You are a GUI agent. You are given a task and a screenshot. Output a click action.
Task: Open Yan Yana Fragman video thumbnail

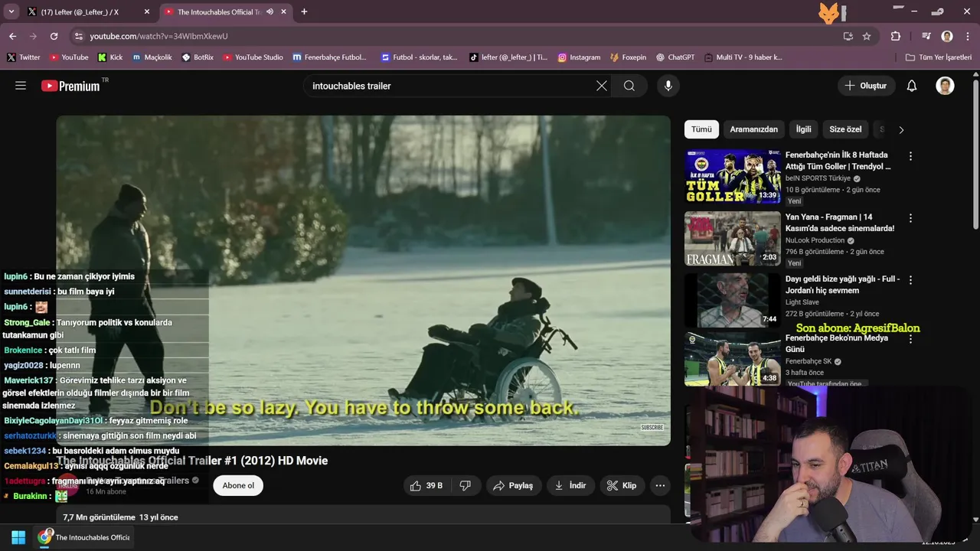point(733,238)
